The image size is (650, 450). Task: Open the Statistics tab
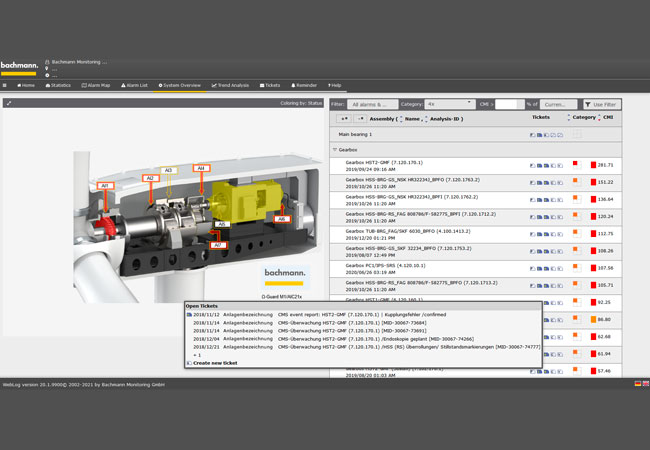click(x=58, y=85)
